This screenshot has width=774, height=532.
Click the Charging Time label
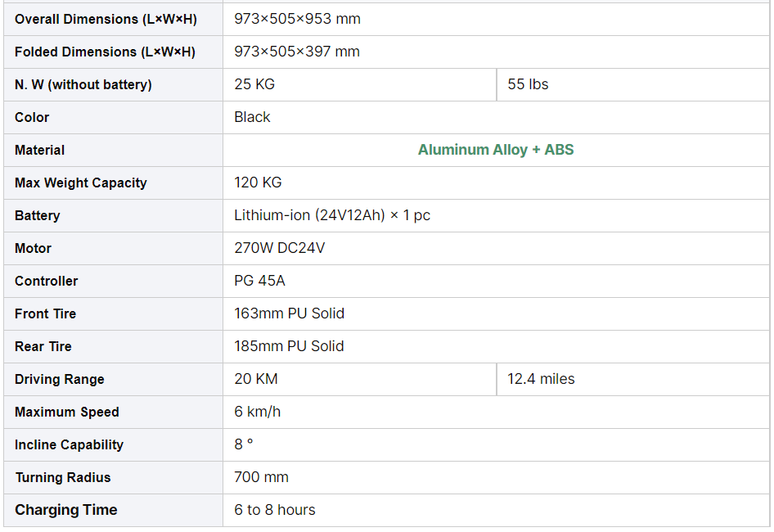[65, 510]
